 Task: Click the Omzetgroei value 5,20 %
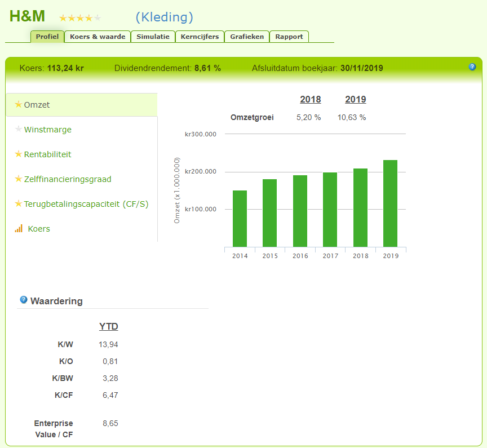pos(308,117)
